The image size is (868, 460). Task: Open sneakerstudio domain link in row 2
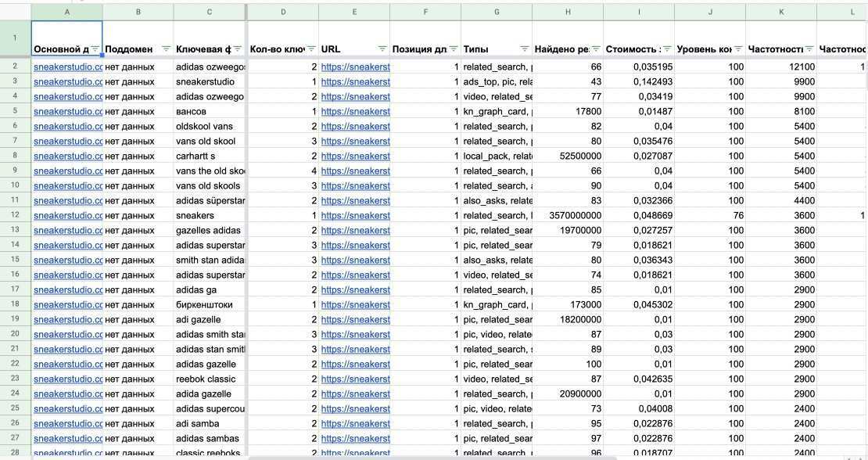coord(68,67)
